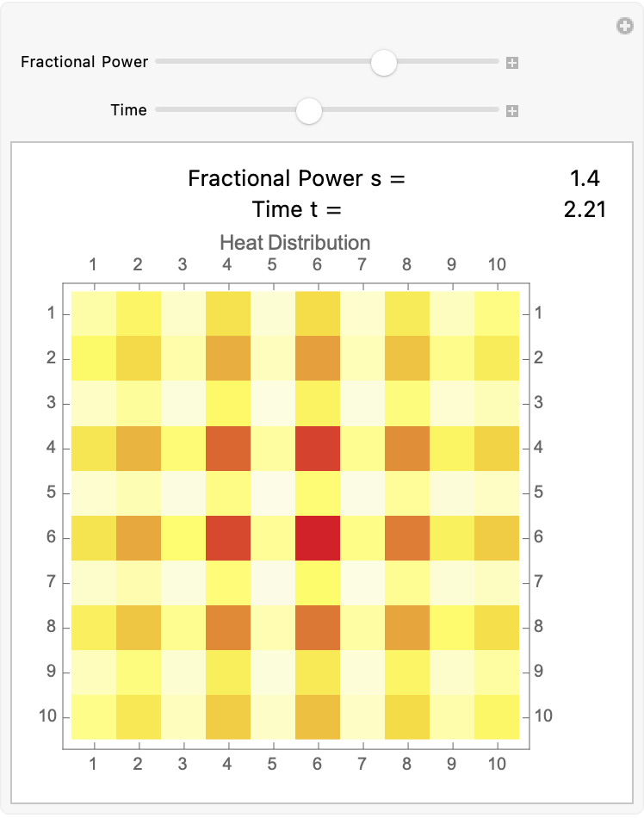Click the red-orange cell at row 6, column 4
Image resolution: width=644 pixels, height=818 pixels.
point(228,538)
